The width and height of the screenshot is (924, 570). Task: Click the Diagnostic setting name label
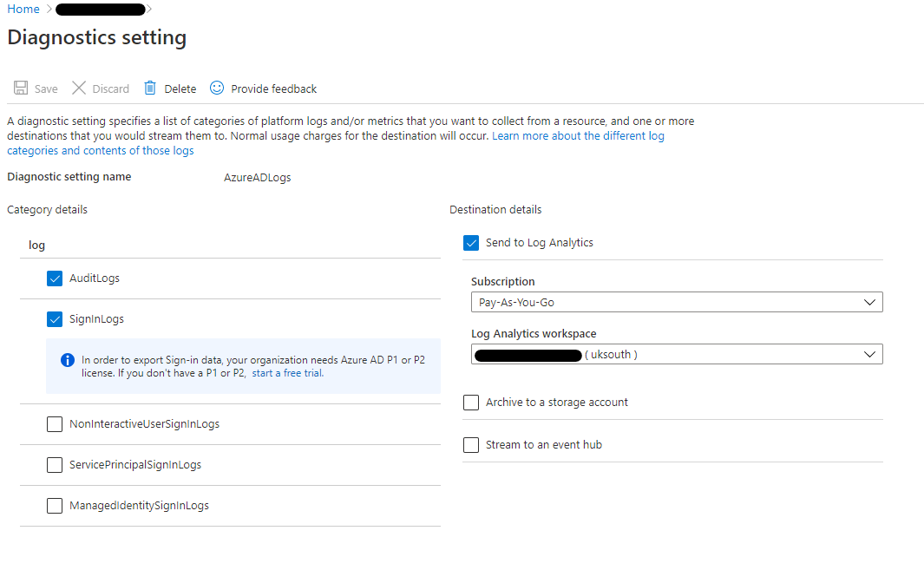click(69, 177)
